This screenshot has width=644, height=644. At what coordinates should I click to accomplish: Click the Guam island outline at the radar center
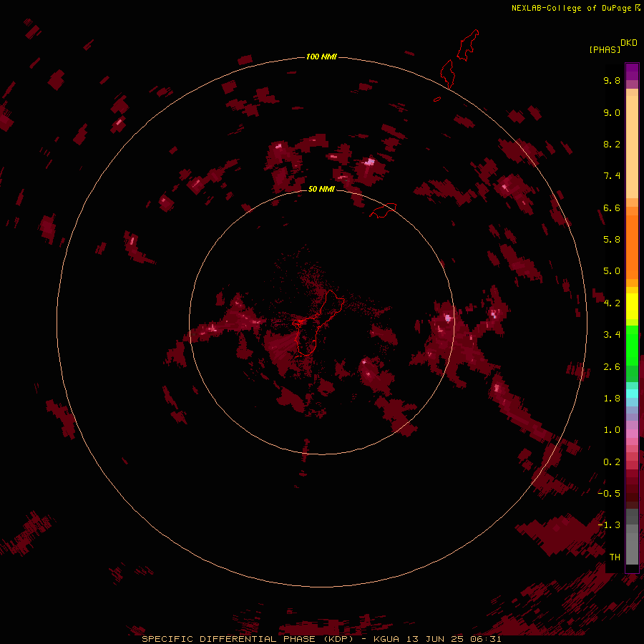pyautogui.click(x=318, y=323)
